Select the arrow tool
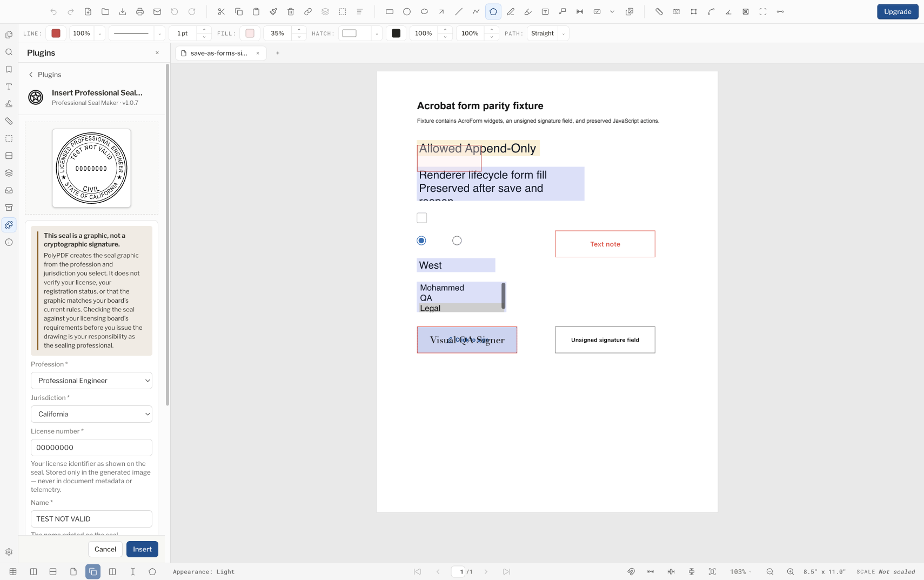Screen dimensions: 924x580 441,11
